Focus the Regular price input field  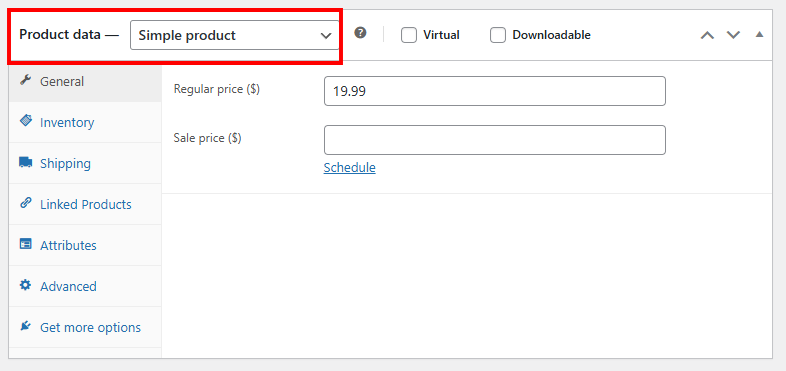point(495,91)
